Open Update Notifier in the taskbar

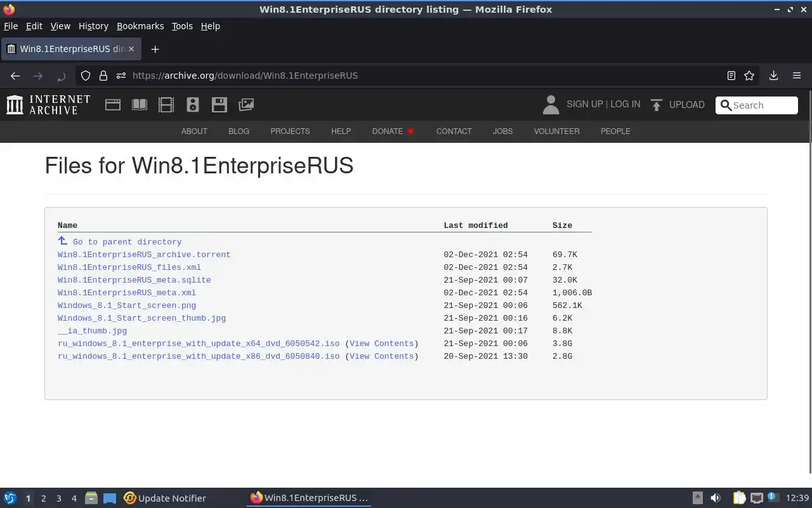pos(165,498)
